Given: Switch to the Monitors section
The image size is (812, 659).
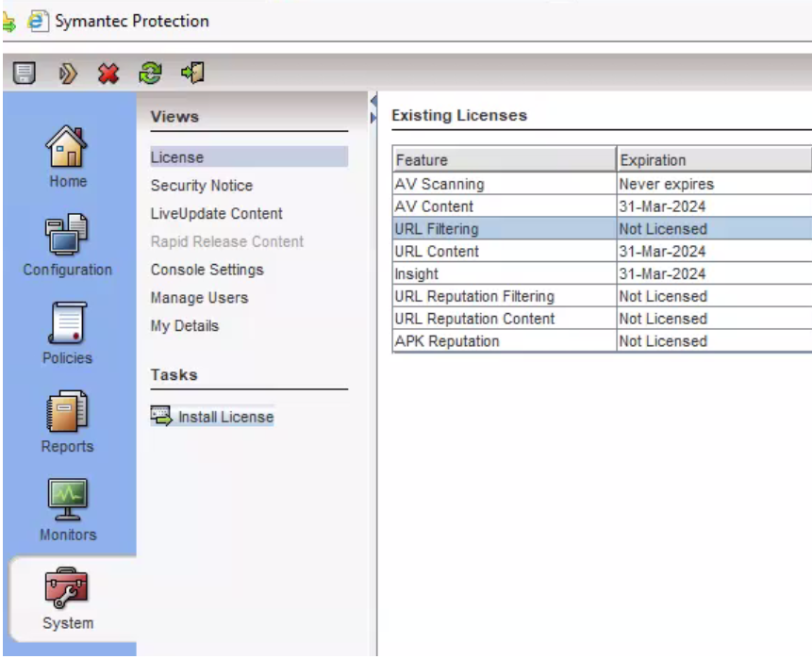Looking at the screenshot, I should click(x=68, y=510).
